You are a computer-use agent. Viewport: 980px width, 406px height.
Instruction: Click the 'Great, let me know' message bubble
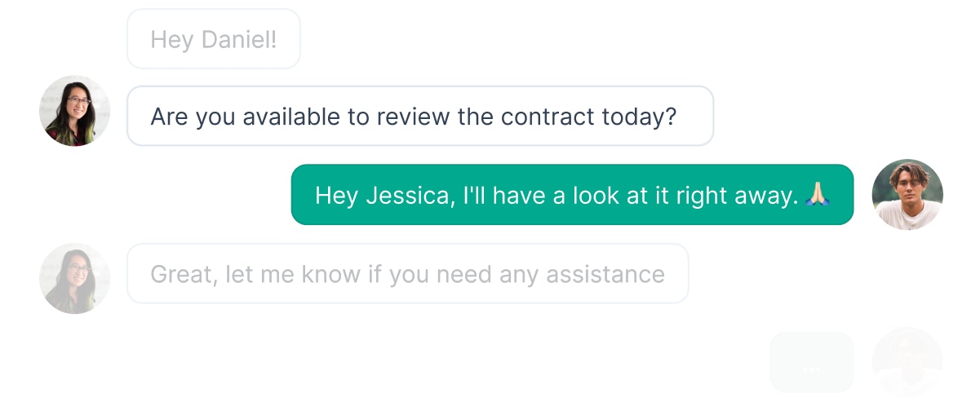point(408,273)
